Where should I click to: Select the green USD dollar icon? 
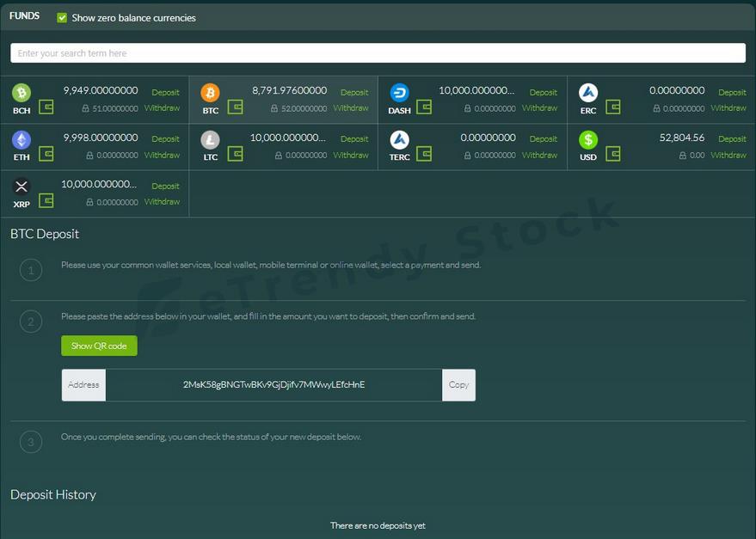tap(588, 139)
